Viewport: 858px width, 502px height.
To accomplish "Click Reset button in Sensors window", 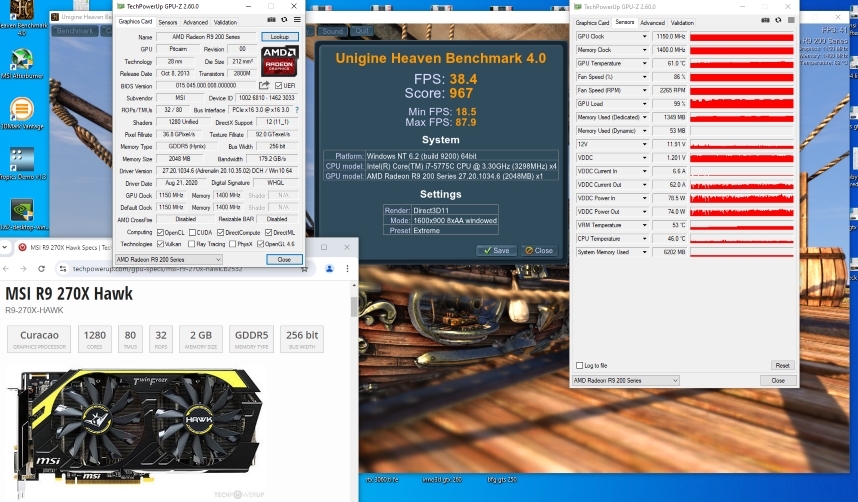I will pos(782,366).
